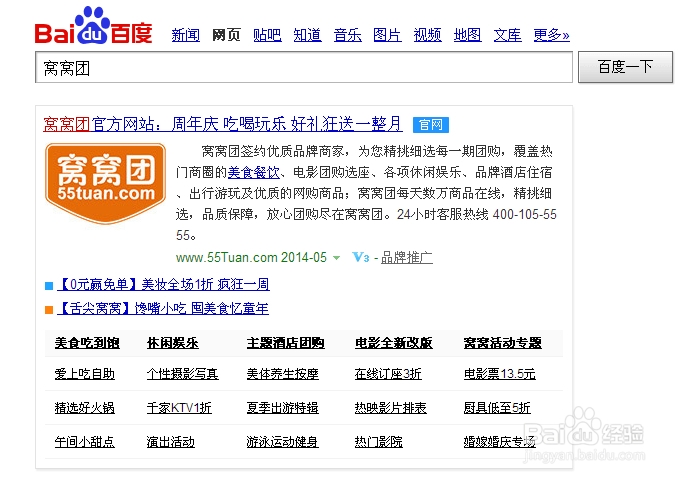The width and height of the screenshot is (683, 480).
Task: Open 【舌尖窝窝】馋嘴小吃 囤美食忆童年
Action: pyautogui.click(x=163, y=308)
